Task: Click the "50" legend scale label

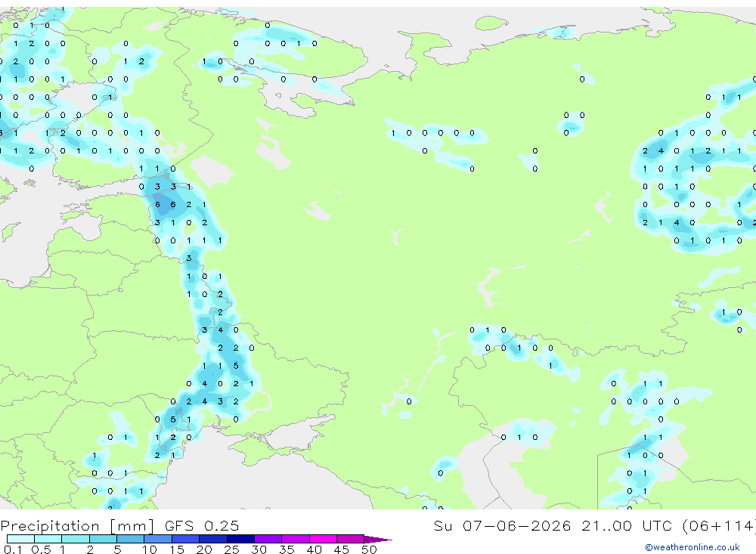Action: [x=369, y=549]
